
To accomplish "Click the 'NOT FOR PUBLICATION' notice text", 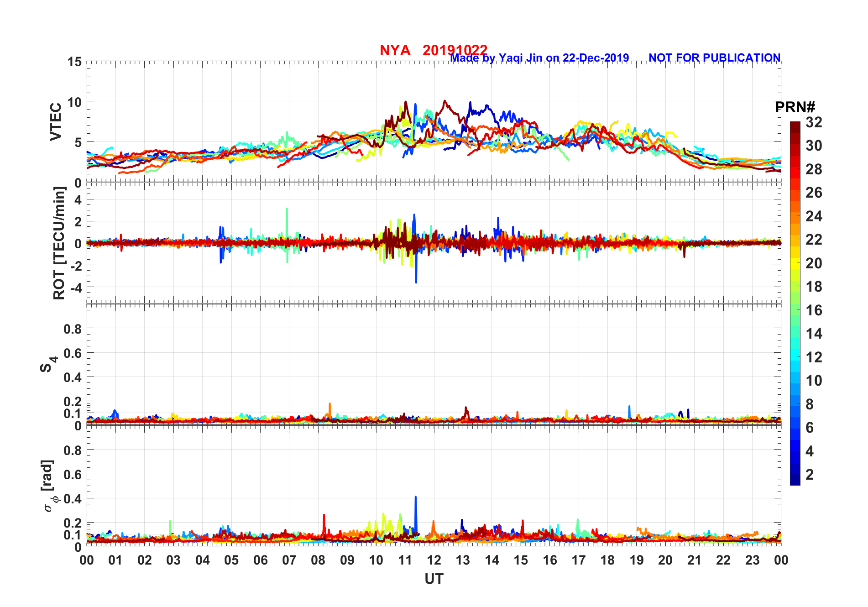I will click(715, 58).
